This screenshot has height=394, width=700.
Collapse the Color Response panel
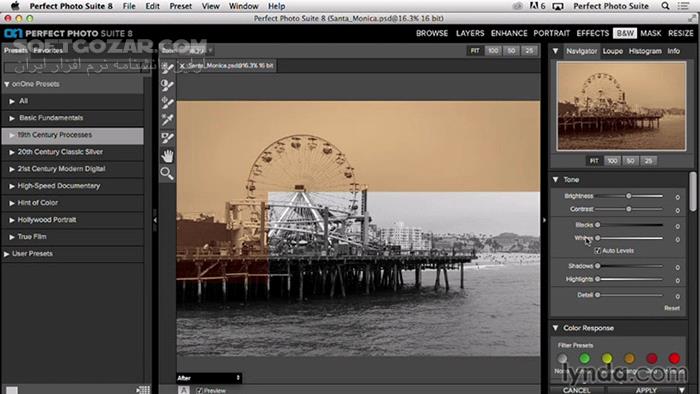pos(555,328)
